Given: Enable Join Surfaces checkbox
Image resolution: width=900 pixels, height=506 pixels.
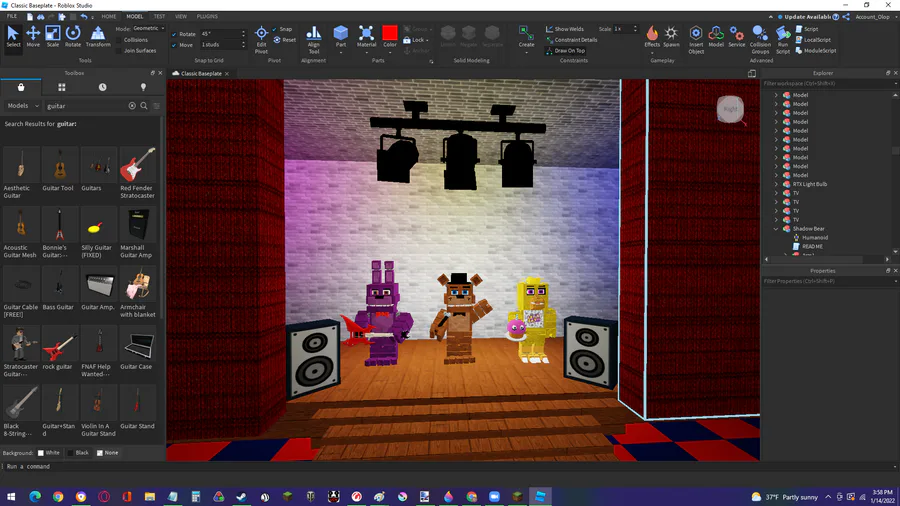Looking at the screenshot, I should coord(119,50).
